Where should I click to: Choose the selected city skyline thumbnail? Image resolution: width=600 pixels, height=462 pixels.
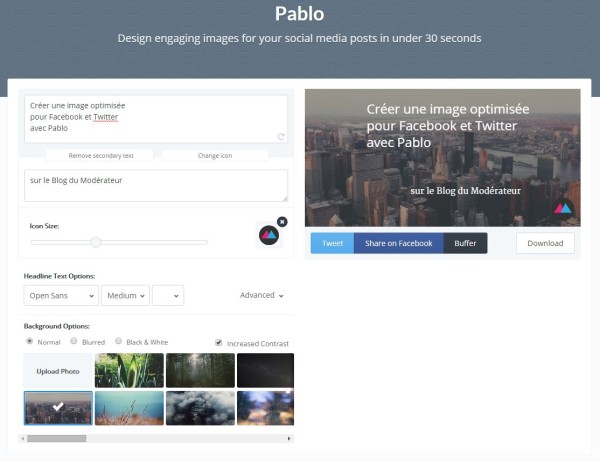tap(58, 408)
